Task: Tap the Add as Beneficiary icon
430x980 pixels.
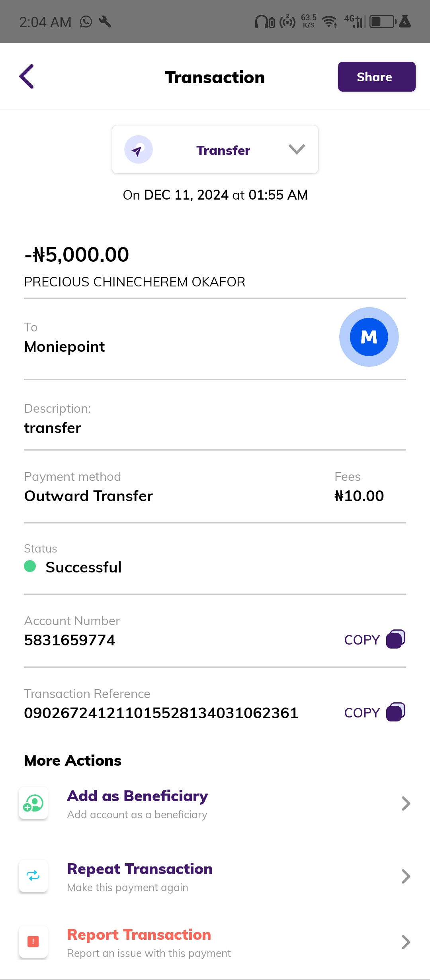Action: [33, 803]
